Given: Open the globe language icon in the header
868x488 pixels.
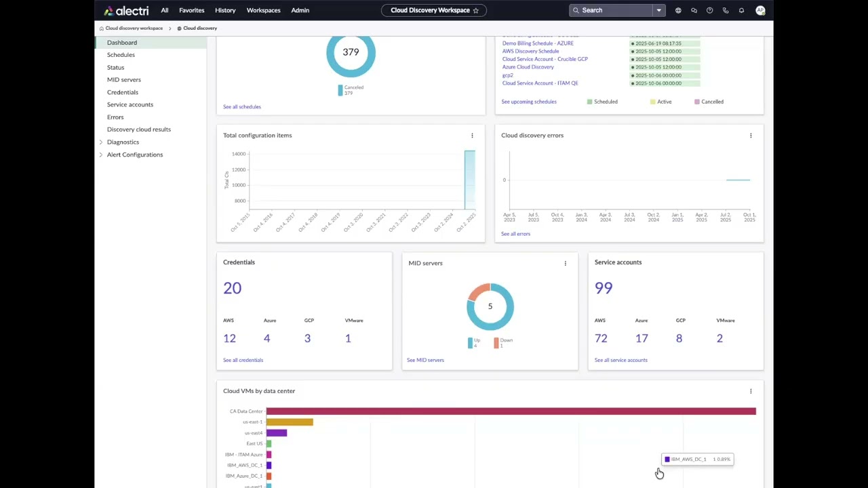Looking at the screenshot, I should tap(678, 10).
